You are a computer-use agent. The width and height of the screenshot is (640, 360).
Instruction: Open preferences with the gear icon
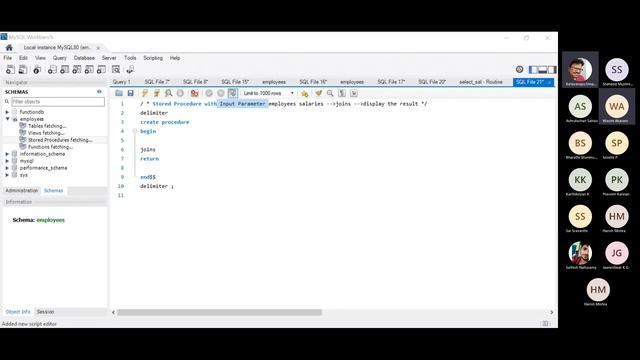[520, 69]
